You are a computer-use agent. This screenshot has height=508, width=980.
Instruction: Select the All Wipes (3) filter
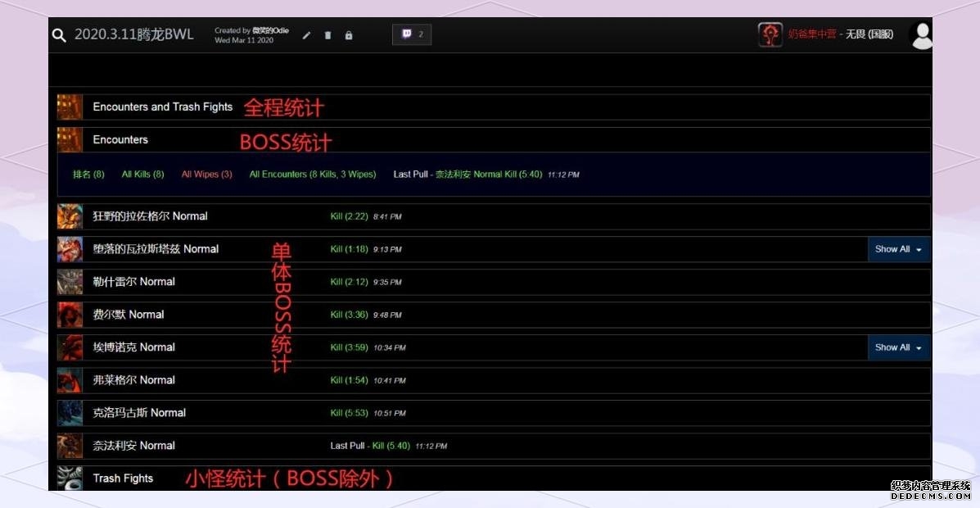206,175
